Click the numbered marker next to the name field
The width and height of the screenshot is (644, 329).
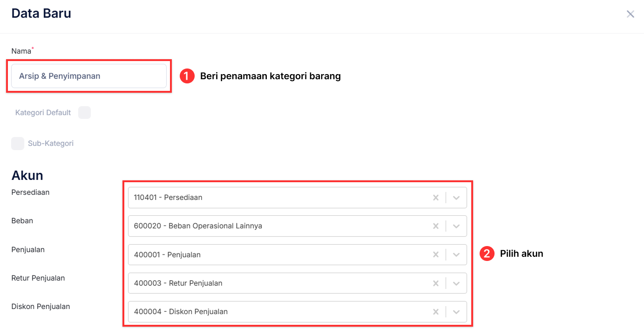[x=186, y=76]
